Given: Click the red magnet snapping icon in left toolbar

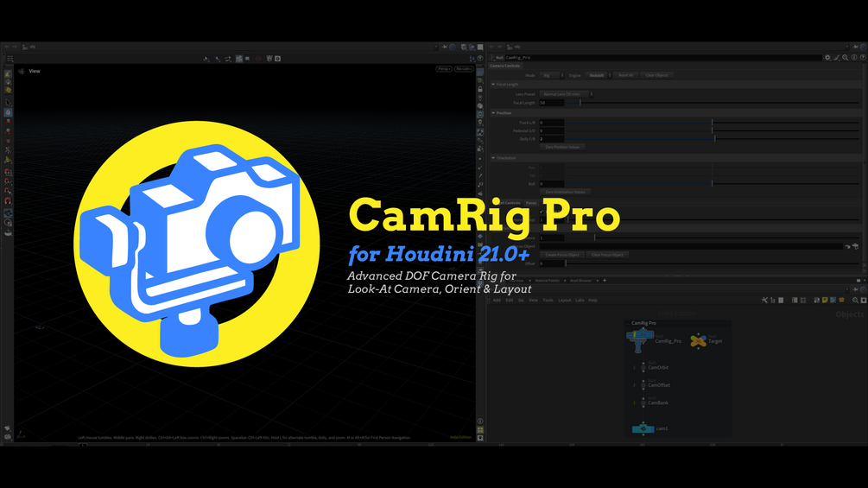Looking at the screenshot, I should [8, 201].
